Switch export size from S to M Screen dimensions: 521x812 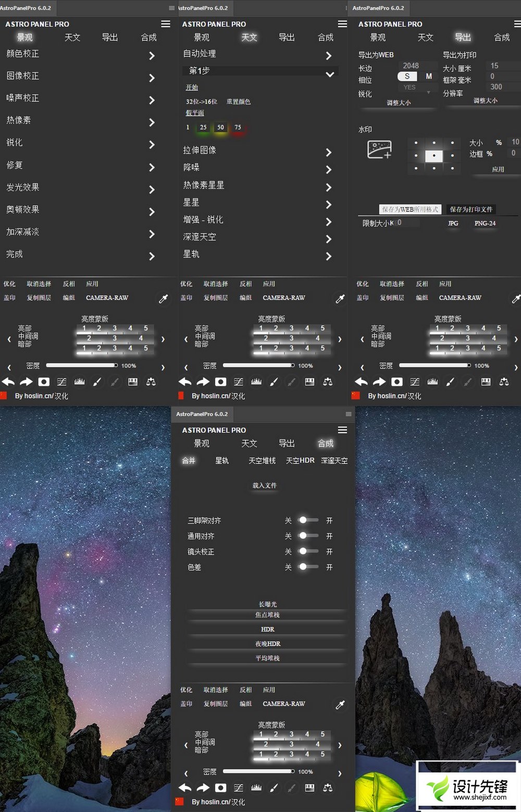(x=429, y=76)
